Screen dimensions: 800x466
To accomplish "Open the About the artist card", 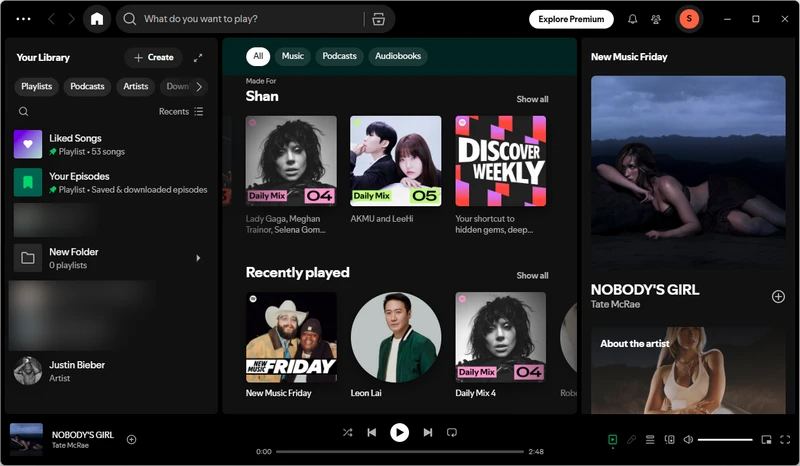I will [x=688, y=370].
